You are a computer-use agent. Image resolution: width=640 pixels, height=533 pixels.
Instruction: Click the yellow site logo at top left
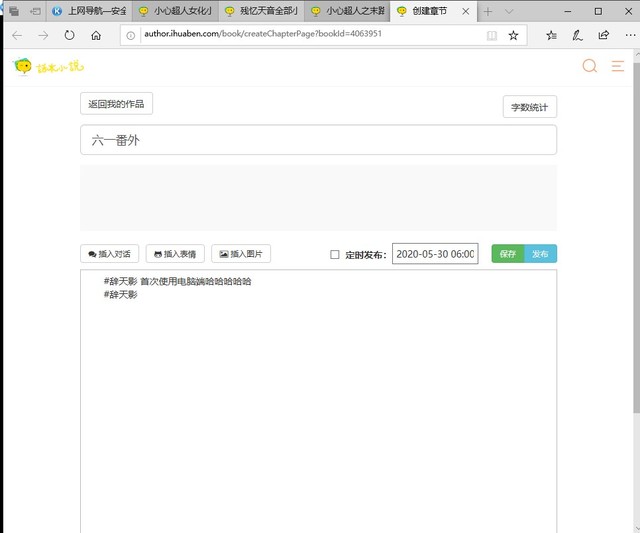click(x=48, y=67)
